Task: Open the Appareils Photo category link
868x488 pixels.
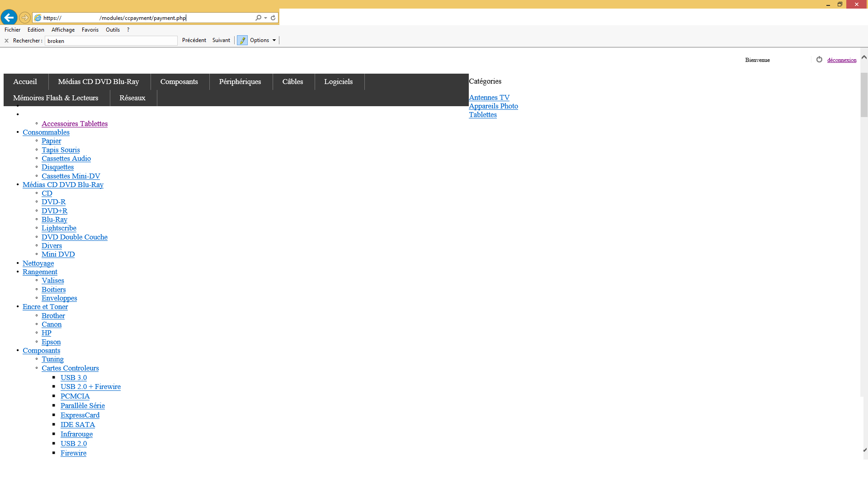Action: pyautogui.click(x=493, y=106)
